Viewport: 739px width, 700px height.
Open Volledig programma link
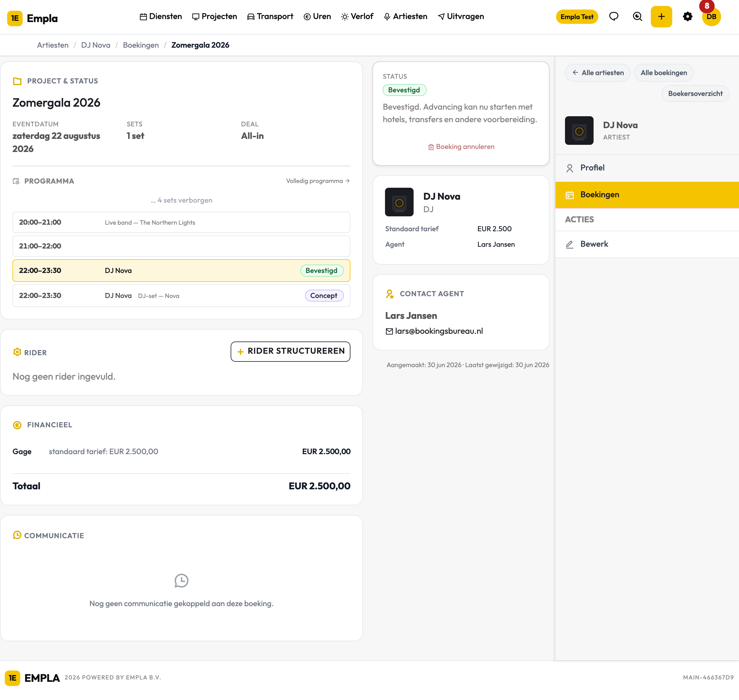[x=318, y=181]
